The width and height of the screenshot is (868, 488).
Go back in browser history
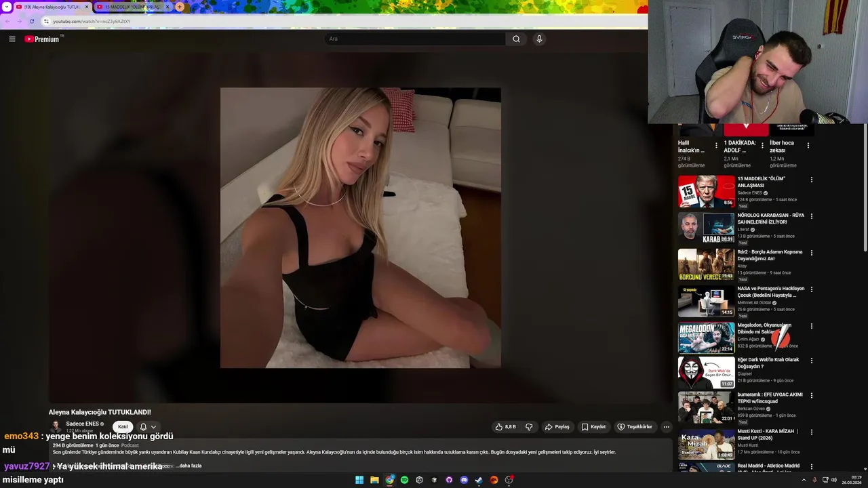coord(8,21)
